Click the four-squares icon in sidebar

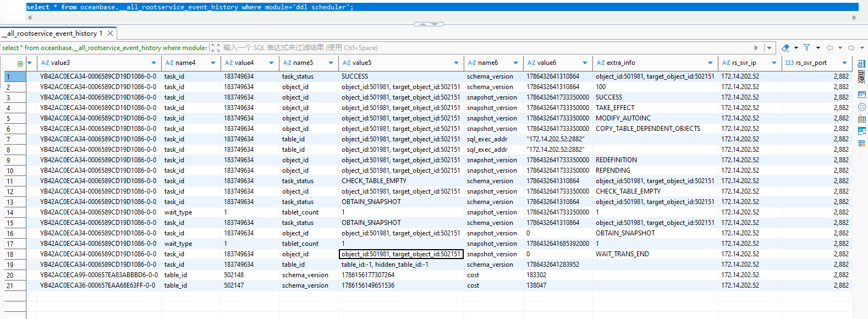tap(861, 143)
